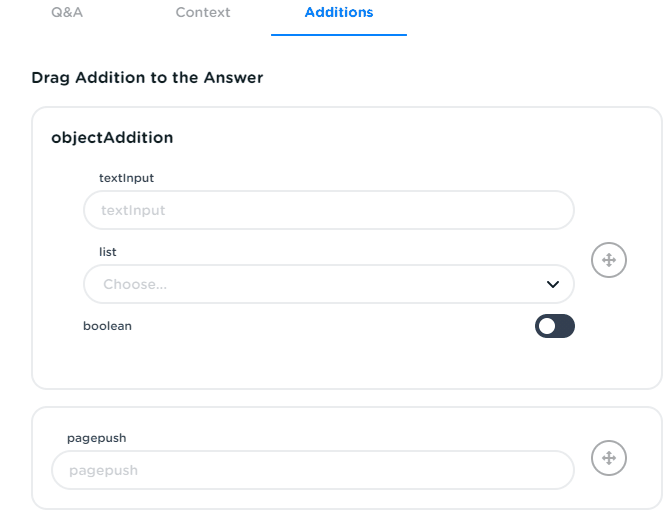Click the pagepush label text

(96, 438)
